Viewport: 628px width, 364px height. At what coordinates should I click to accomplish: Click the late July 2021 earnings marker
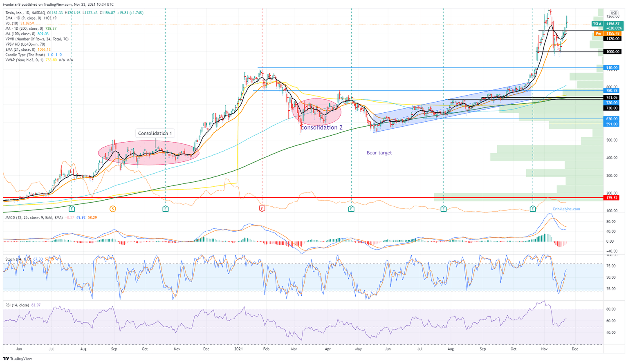[x=444, y=209]
